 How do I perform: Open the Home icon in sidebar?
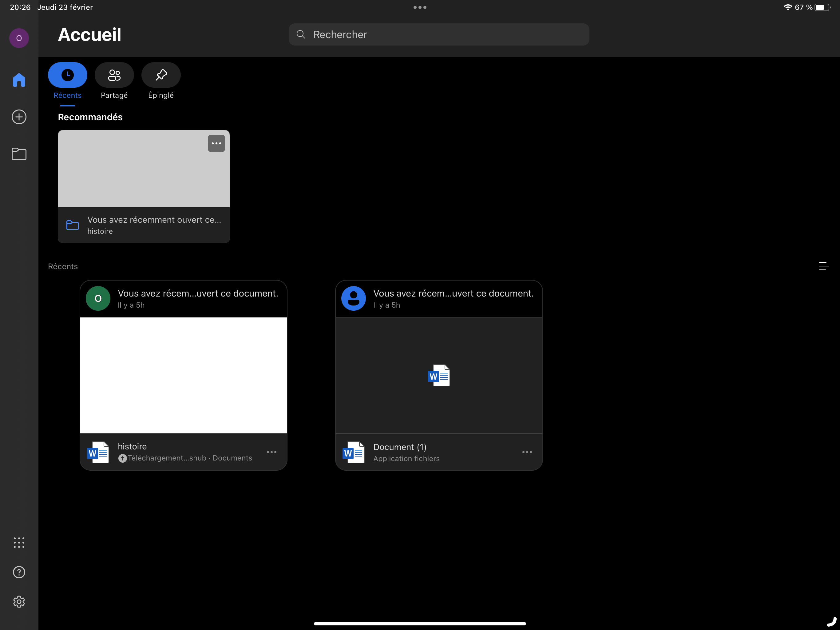(19, 80)
